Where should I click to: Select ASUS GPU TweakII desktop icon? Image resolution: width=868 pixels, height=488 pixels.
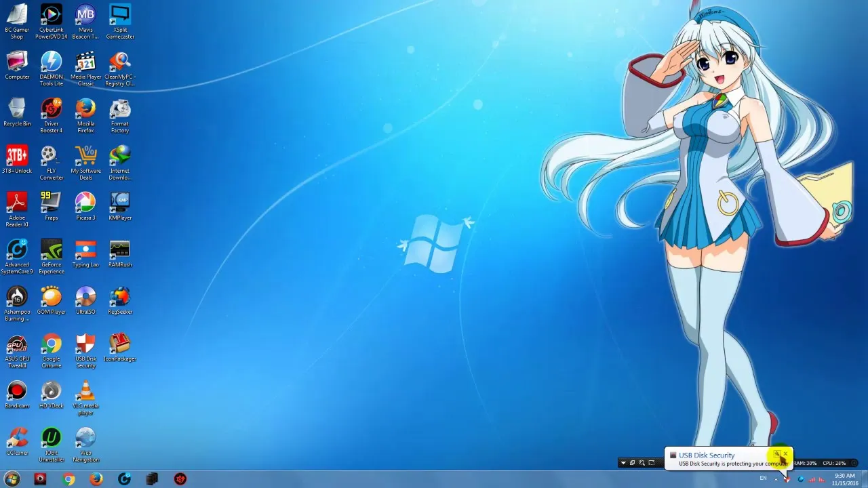coord(17,350)
